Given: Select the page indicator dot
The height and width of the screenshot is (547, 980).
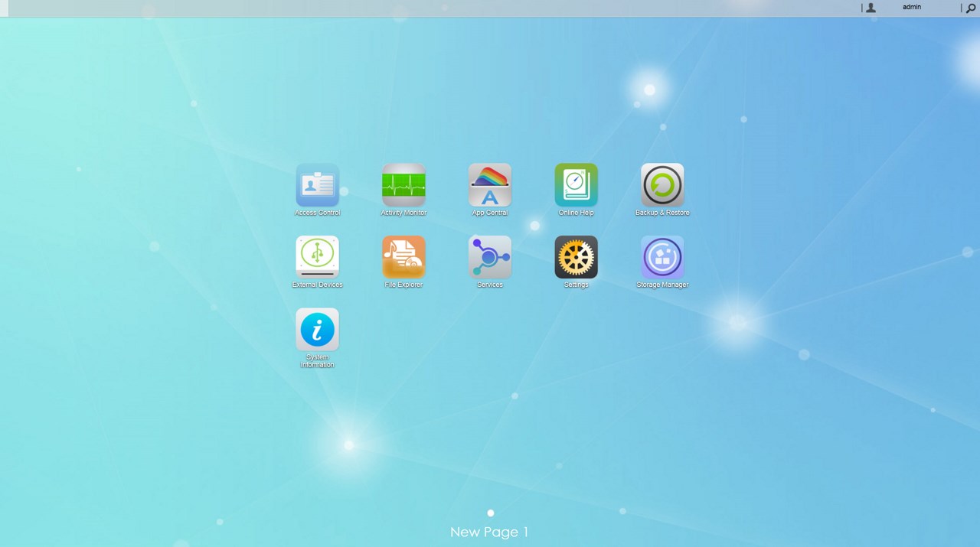Looking at the screenshot, I should click(x=491, y=513).
